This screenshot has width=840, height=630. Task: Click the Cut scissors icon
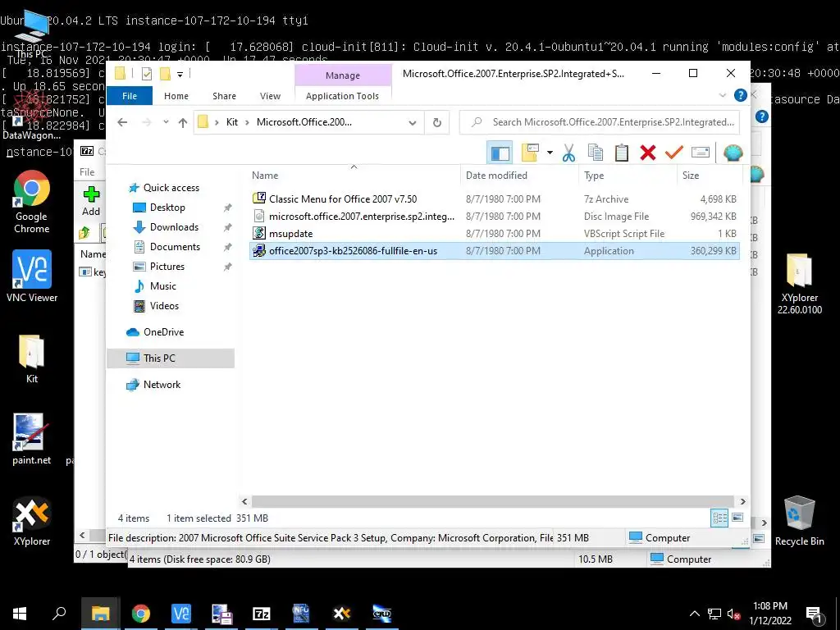click(568, 153)
